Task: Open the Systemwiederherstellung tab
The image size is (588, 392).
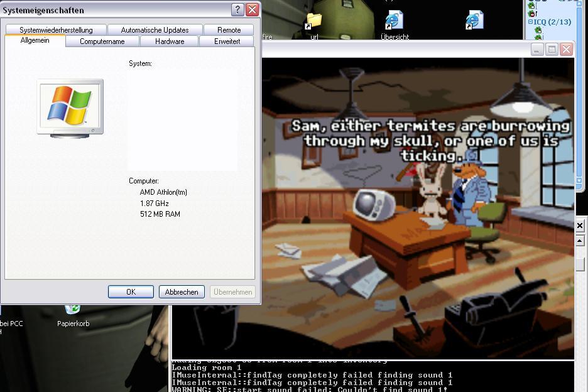Action: [56, 30]
